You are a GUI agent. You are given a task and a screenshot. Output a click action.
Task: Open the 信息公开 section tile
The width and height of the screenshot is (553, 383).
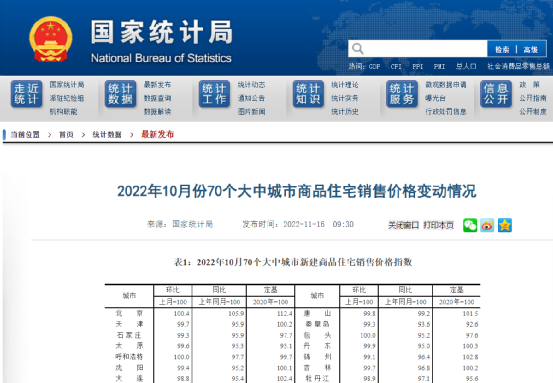(496, 94)
